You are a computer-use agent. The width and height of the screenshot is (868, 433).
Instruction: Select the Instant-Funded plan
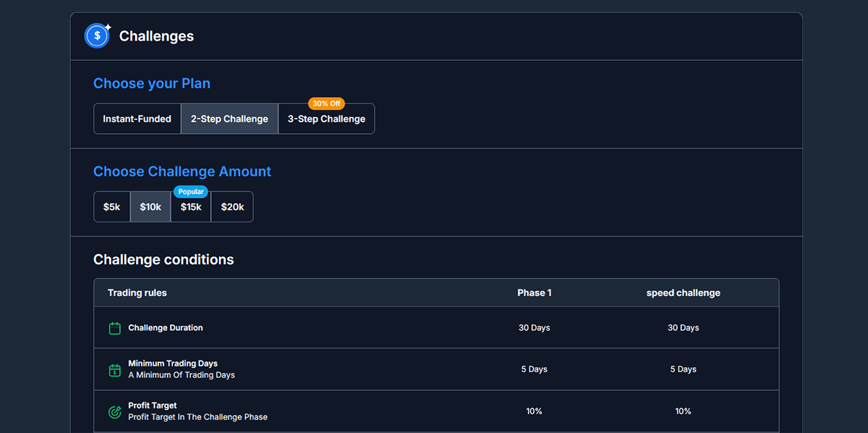[x=137, y=119]
